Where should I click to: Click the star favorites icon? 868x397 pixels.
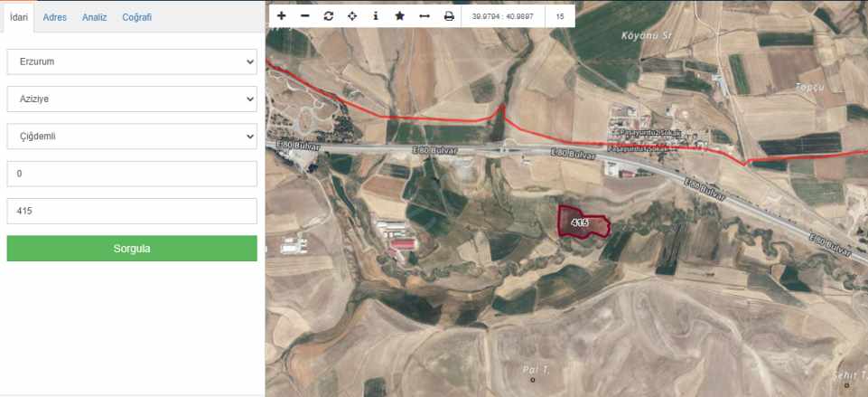point(399,16)
